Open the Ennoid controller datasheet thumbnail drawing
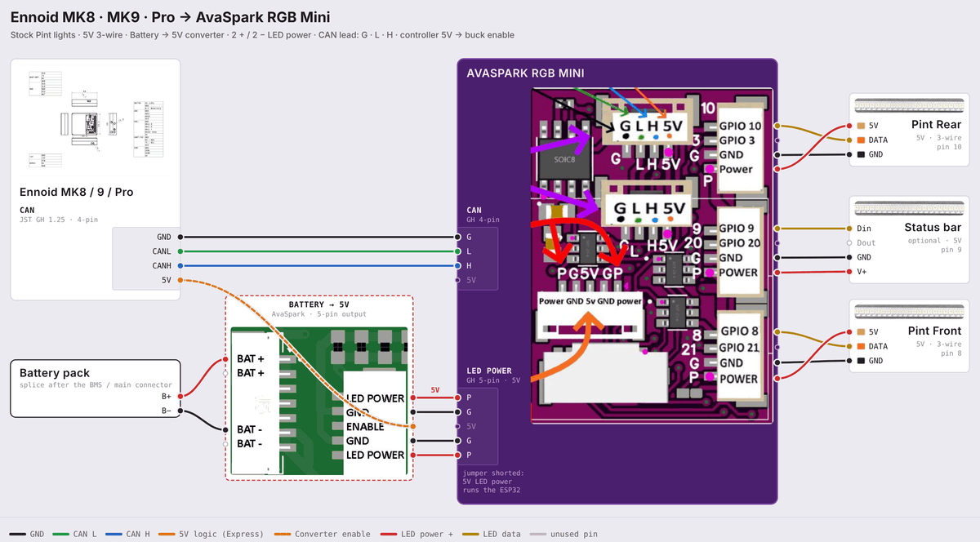 pyautogui.click(x=95, y=121)
